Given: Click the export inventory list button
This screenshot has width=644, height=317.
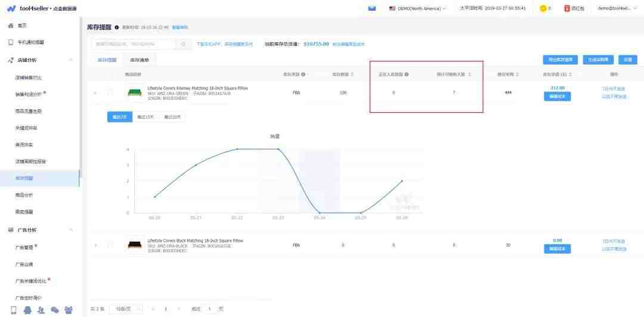Looking at the screenshot, I should (560, 60).
